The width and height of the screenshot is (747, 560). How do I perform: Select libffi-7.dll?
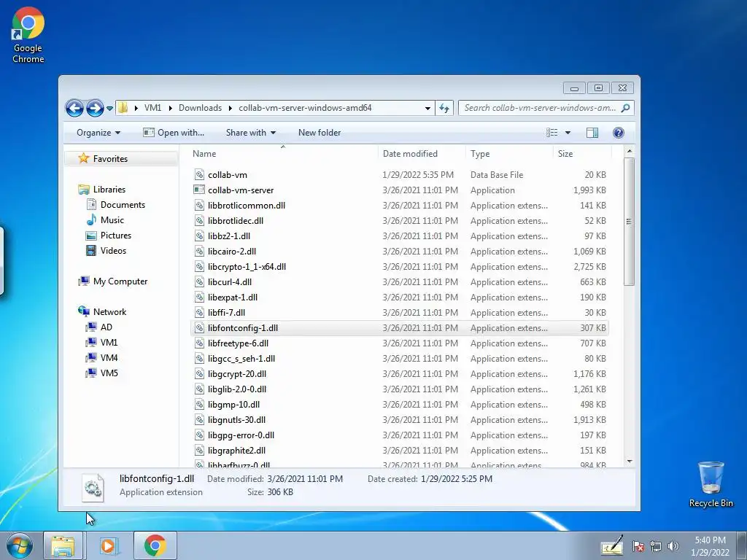[399, 312]
